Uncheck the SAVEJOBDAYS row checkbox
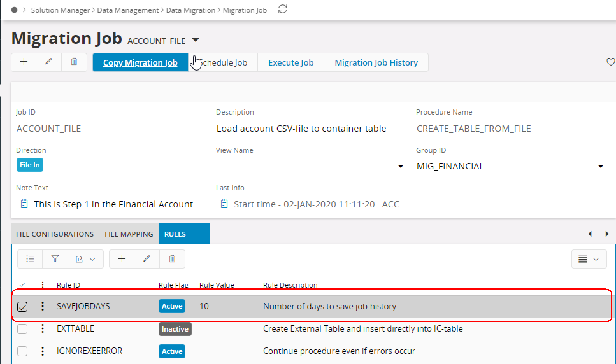 (22, 307)
